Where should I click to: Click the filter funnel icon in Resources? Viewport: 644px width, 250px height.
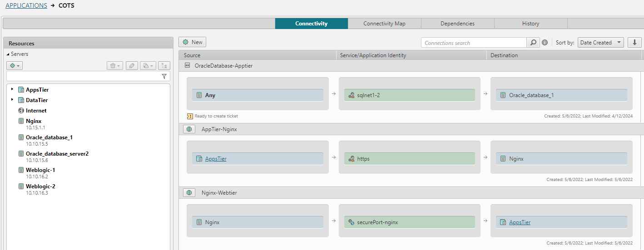click(164, 77)
